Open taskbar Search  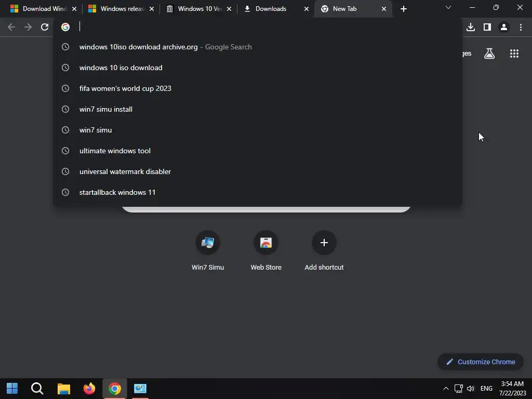[37, 389]
